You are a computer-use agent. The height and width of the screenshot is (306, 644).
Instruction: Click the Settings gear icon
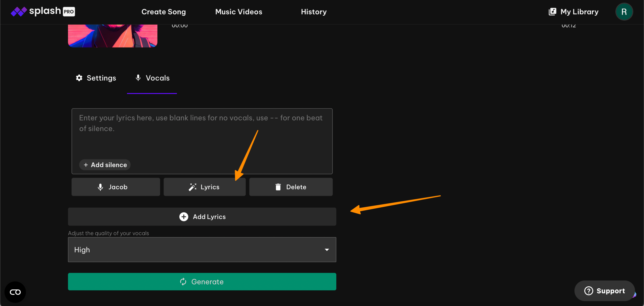click(79, 78)
